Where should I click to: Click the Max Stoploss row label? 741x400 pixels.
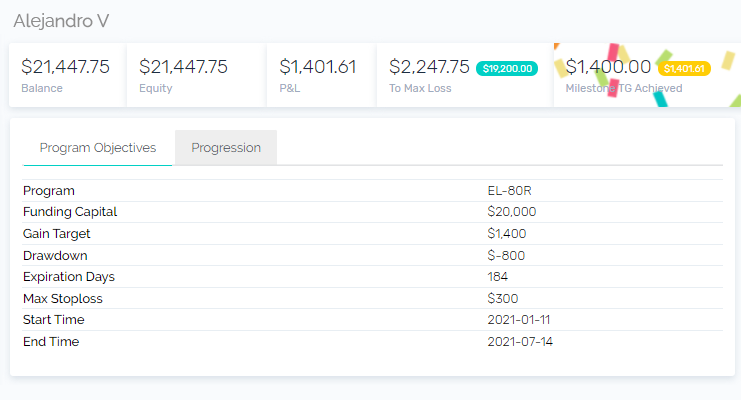point(62,299)
